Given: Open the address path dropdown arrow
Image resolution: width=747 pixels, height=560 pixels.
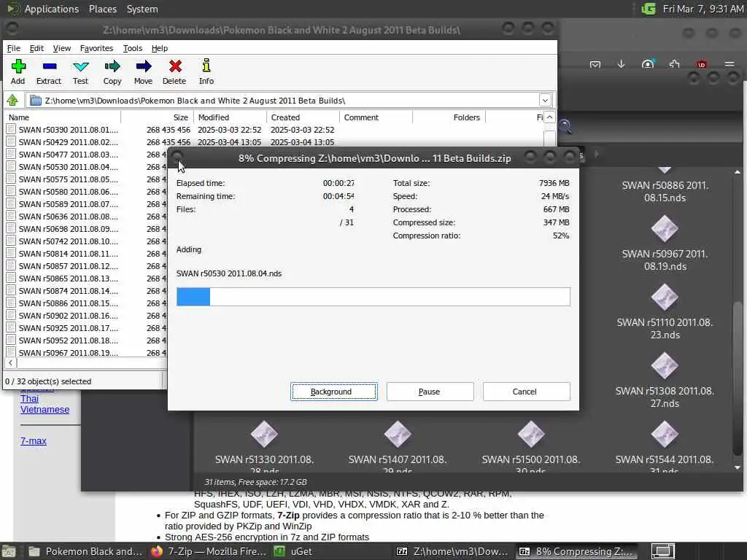Looking at the screenshot, I should pyautogui.click(x=545, y=101).
